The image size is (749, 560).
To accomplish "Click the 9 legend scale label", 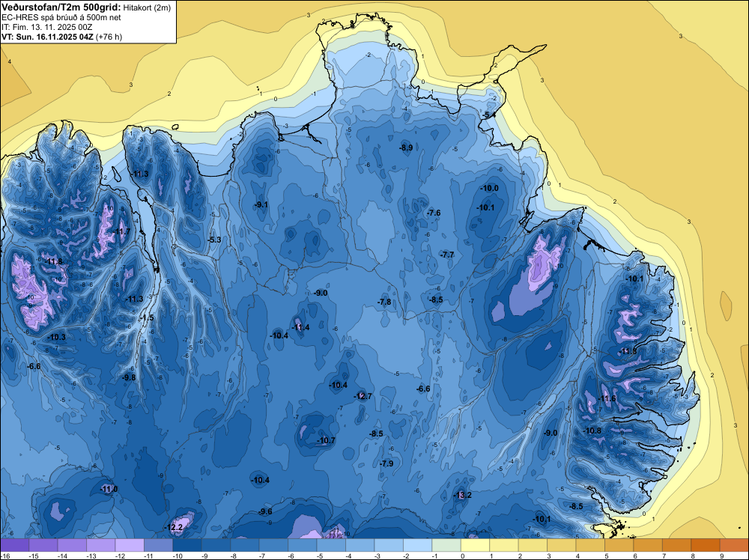I will 722,556.
